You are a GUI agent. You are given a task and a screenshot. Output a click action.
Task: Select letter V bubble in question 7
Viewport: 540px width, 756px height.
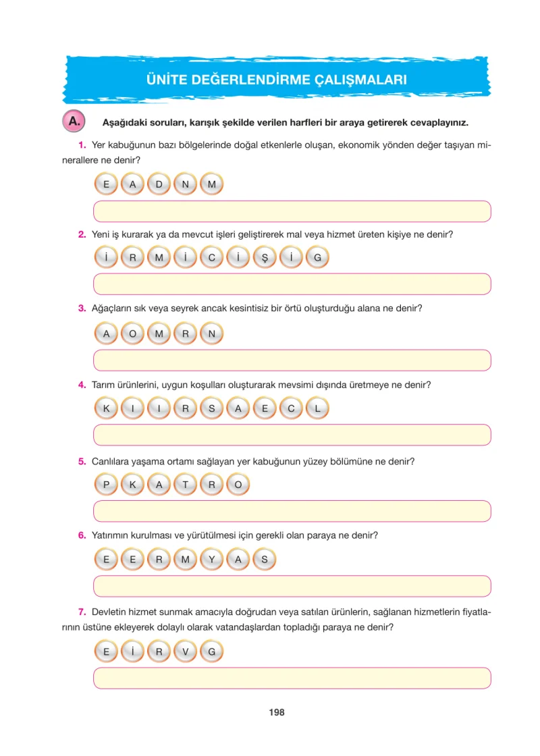pos(186,651)
